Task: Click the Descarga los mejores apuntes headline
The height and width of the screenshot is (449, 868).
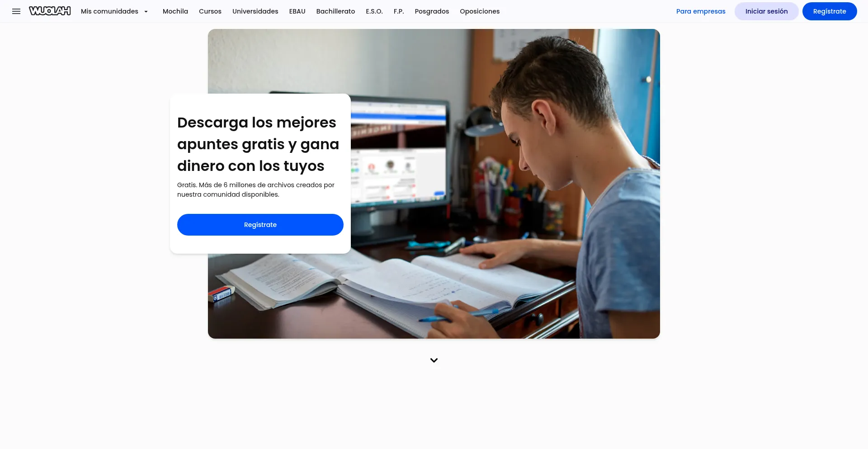Action: (x=258, y=144)
